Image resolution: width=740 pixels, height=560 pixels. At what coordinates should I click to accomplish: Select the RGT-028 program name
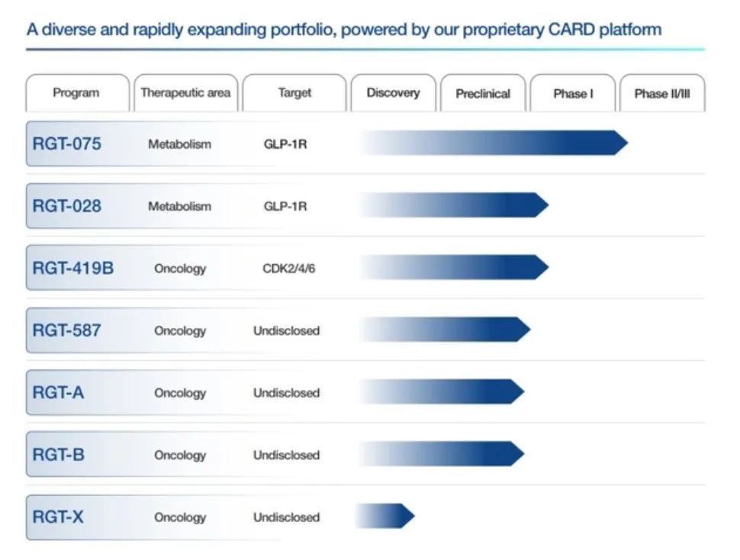pyautogui.click(x=66, y=206)
